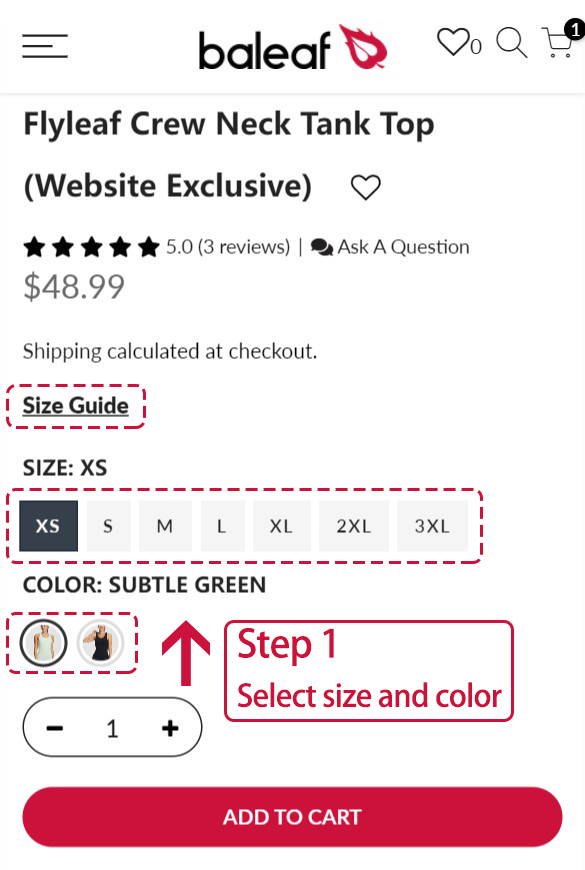
Task: Click the Ask A Question chat icon
Action: pos(322,247)
